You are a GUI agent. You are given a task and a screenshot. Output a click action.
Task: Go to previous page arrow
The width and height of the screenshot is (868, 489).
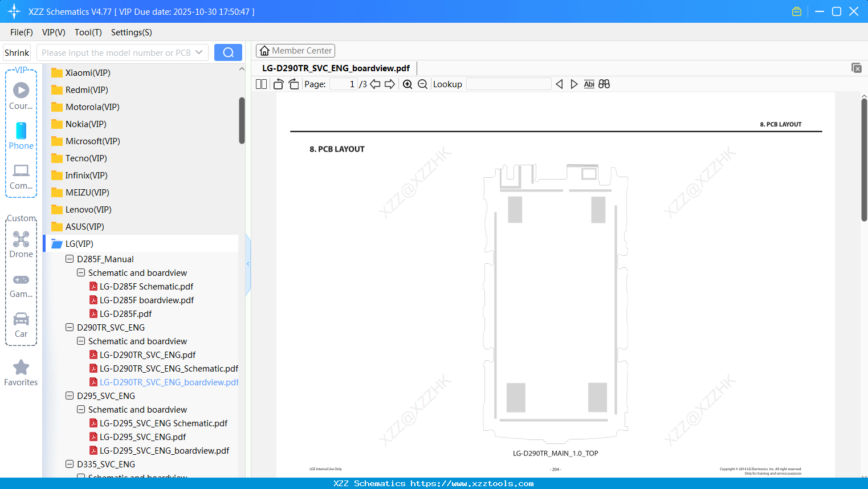coord(375,84)
